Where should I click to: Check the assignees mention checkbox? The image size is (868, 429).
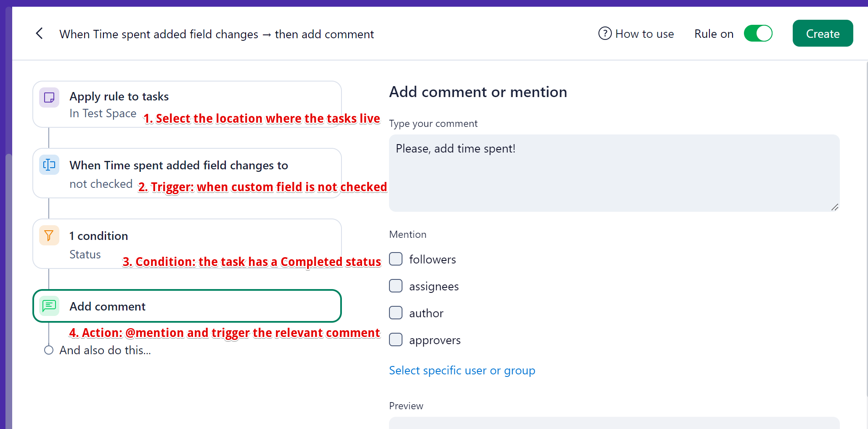tap(396, 286)
